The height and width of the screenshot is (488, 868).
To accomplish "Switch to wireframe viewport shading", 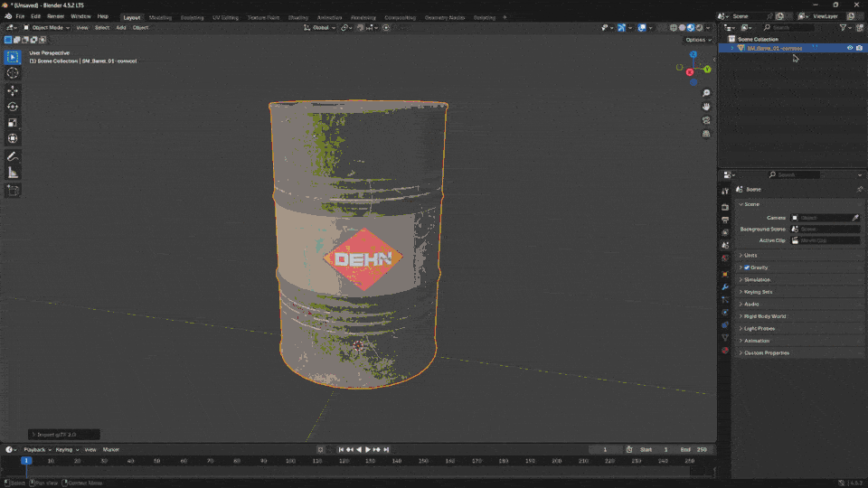I will coord(674,28).
